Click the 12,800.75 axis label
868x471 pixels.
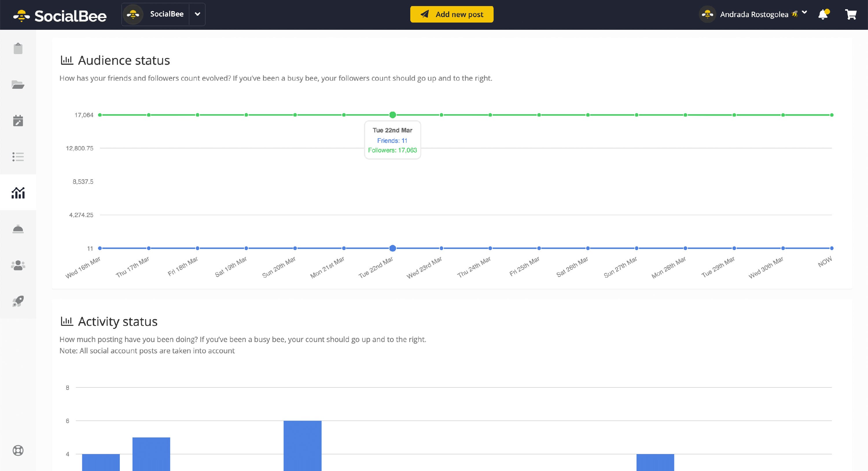[x=80, y=148]
